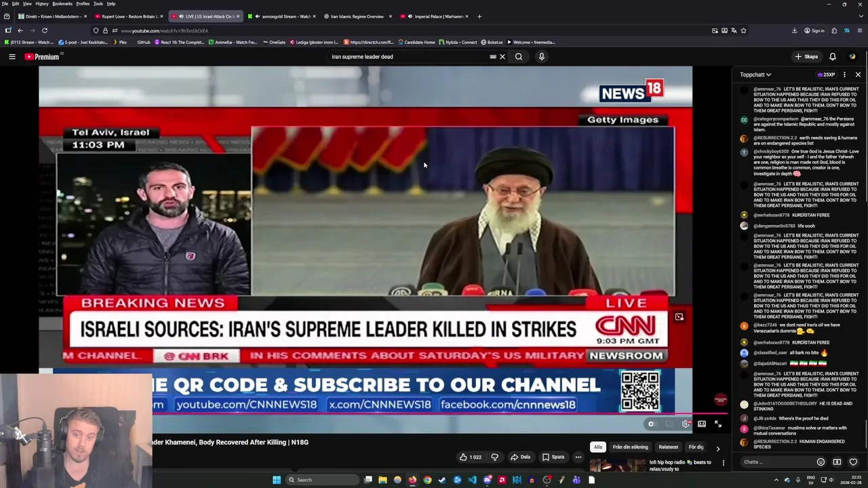This screenshot has width=868, height=488.
Task: Like the video with thumbs up
Action: [471, 457]
